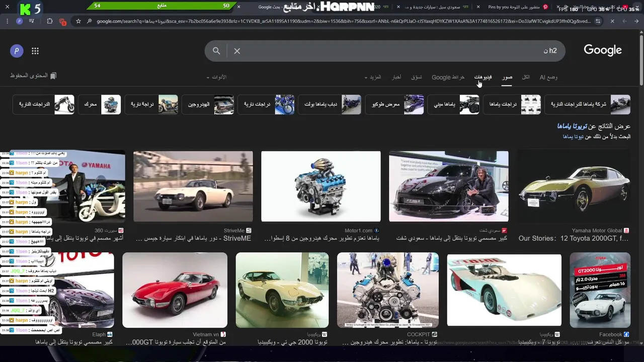This screenshot has width=644, height=362.
Task: Open the أخبار (news) tab
Action: coord(396,77)
